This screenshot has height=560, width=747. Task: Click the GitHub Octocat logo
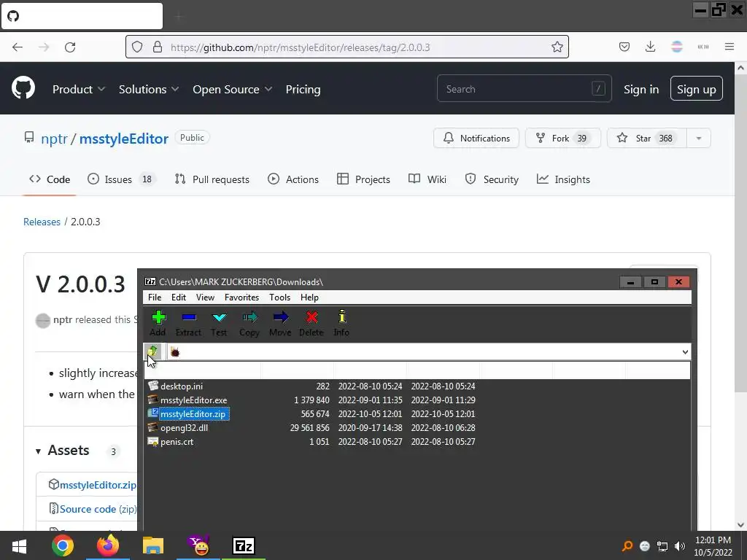tap(23, 88)
